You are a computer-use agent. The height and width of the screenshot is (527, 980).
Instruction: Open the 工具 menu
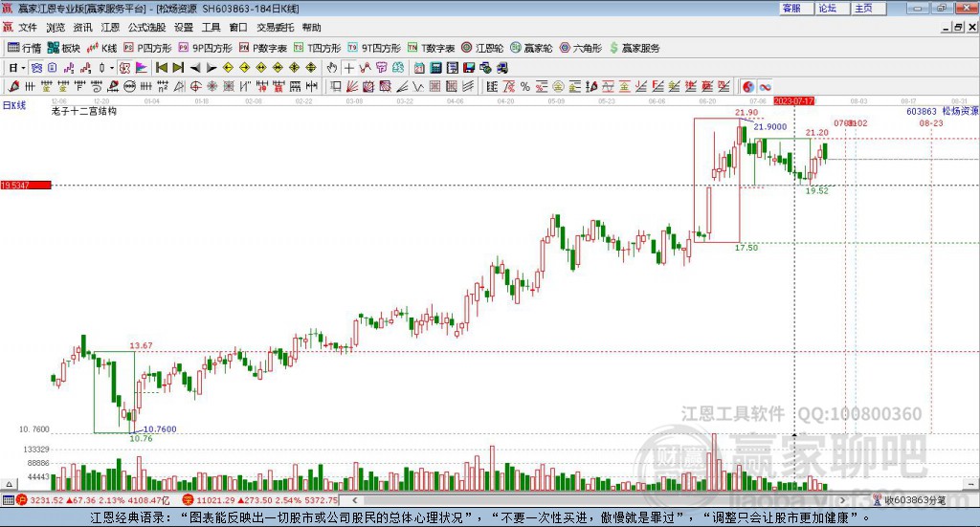coord(211,28)
